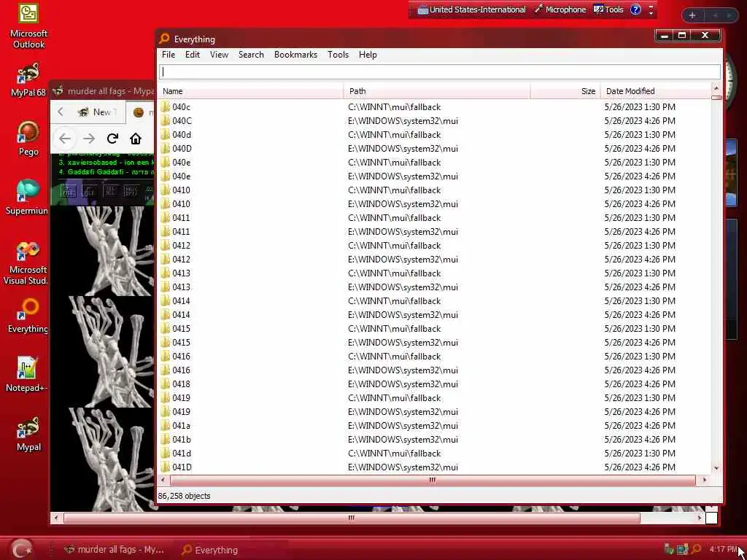Click the browser's forward arrow button
This screenshot has height=560, width=747.
88,139
